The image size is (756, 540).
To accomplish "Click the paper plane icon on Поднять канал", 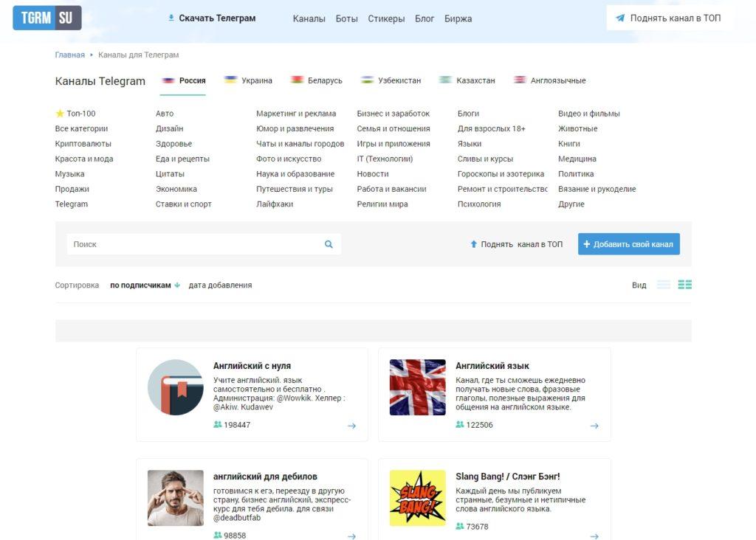I will pos(619,17).
